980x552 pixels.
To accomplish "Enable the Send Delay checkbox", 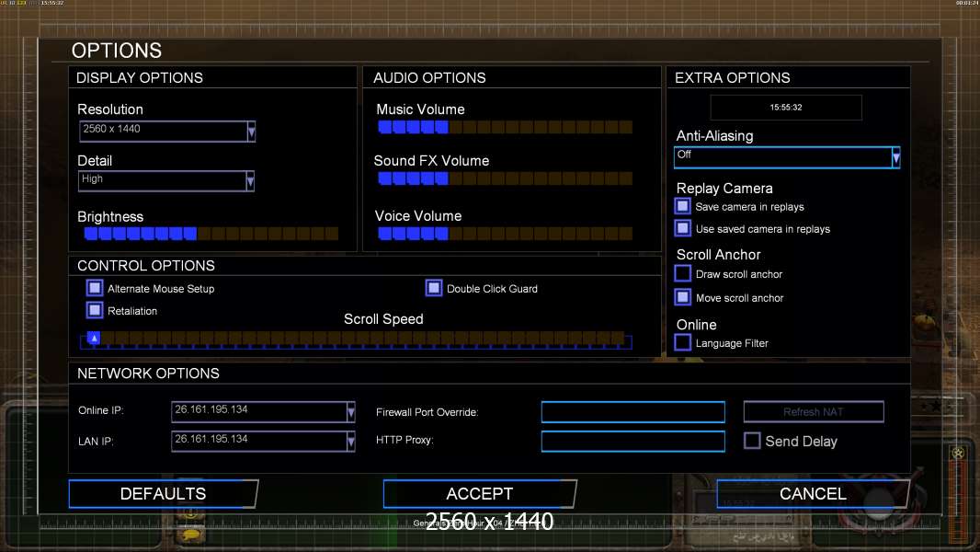I will 752,441.
